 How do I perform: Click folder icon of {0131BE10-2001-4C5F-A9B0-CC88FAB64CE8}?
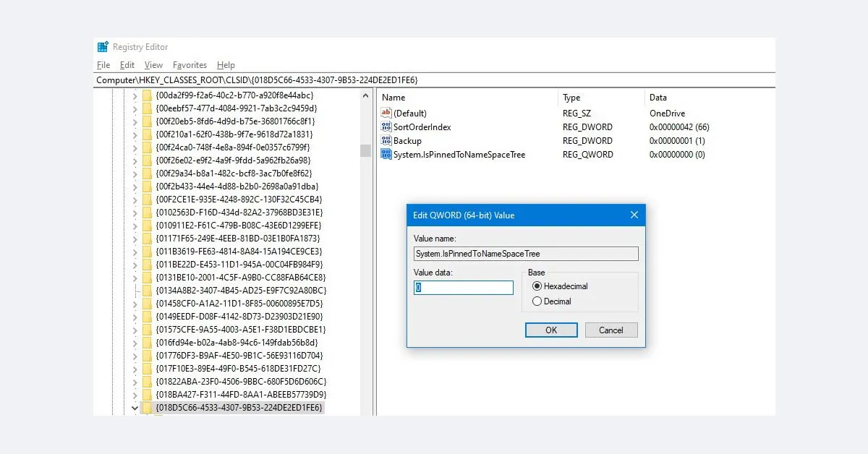(x=147, y=278)
